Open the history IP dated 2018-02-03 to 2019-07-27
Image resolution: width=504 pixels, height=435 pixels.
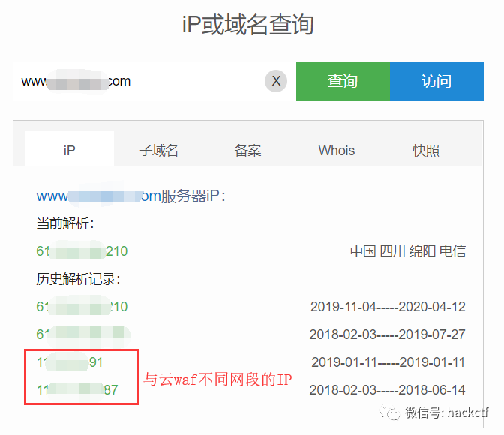[x=83, y=334]
